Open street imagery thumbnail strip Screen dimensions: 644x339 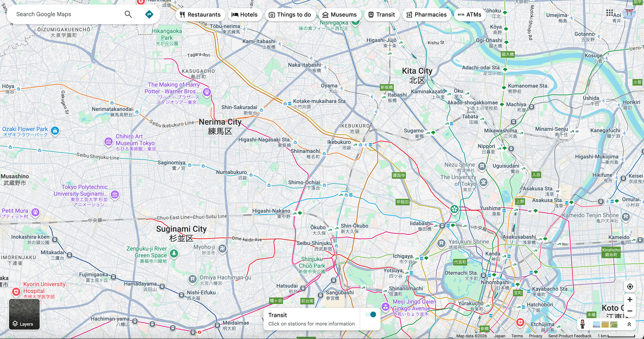tap(605, 324)
